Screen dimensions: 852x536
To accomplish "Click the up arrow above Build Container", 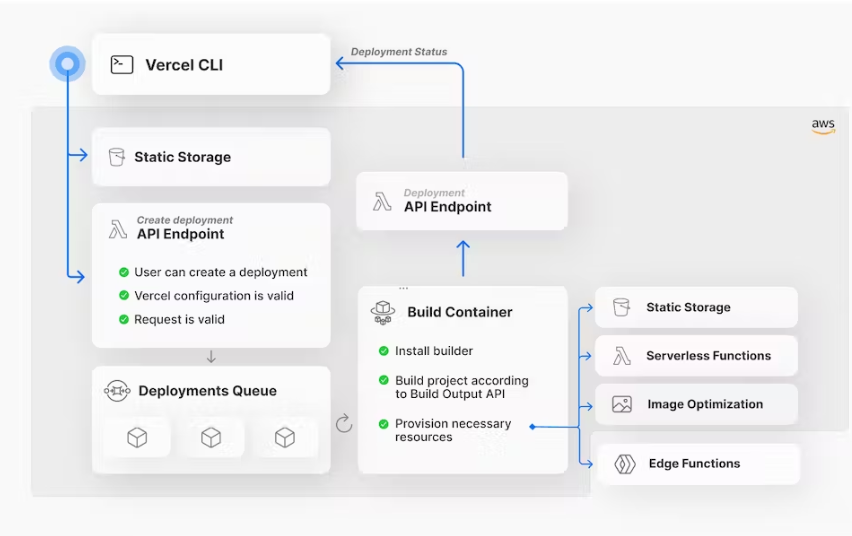I will (463, 258).
